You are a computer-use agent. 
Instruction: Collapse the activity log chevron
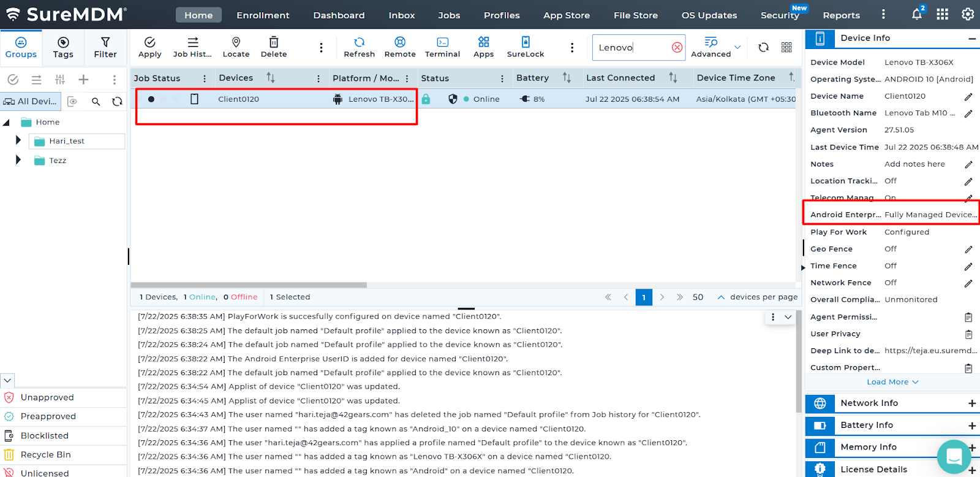(x=788, y=317)
